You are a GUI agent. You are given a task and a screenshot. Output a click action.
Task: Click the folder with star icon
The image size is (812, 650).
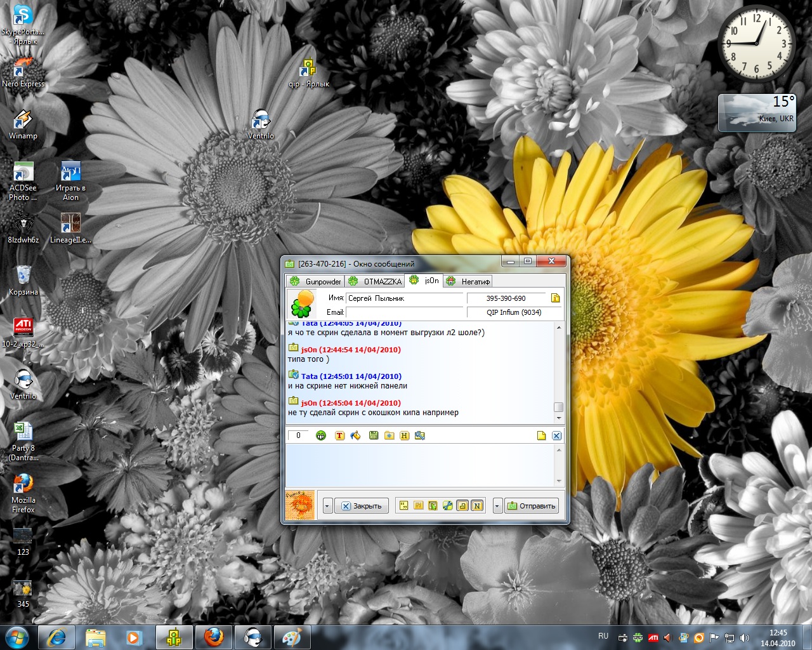[389, 435]
